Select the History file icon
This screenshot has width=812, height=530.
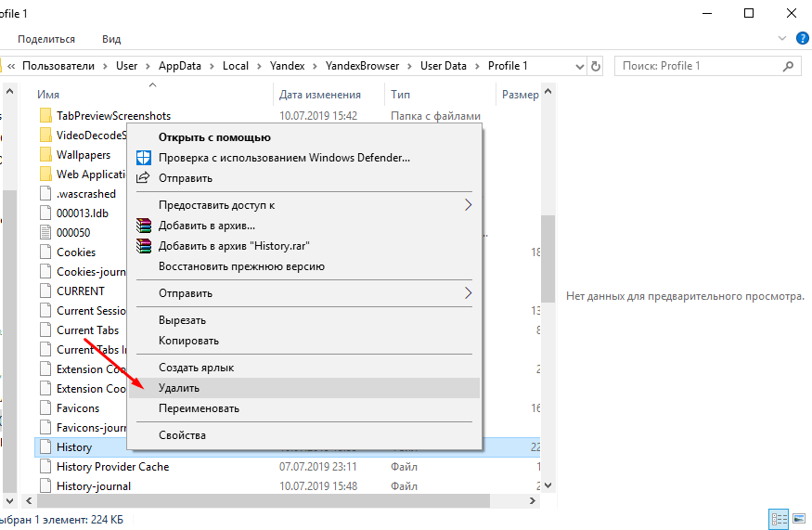45,447
